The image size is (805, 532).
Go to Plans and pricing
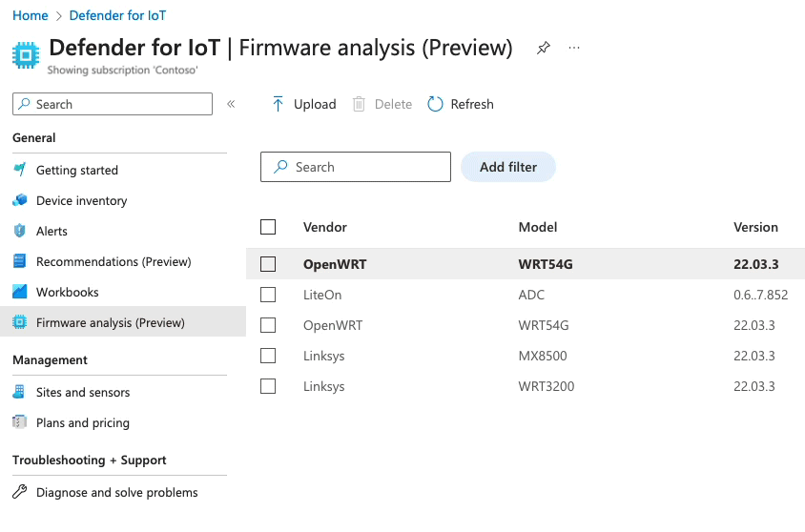[x=83, y=422]
